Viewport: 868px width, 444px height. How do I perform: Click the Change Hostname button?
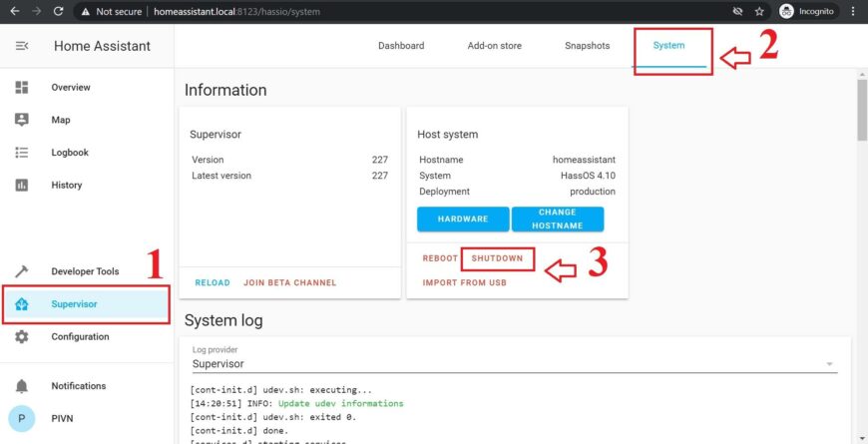558,220
